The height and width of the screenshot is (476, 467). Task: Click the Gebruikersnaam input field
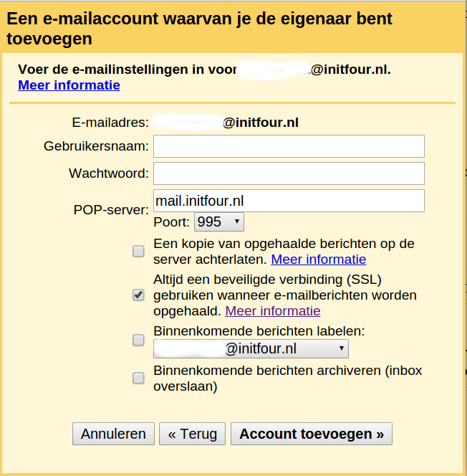click(x=289, y=146)
